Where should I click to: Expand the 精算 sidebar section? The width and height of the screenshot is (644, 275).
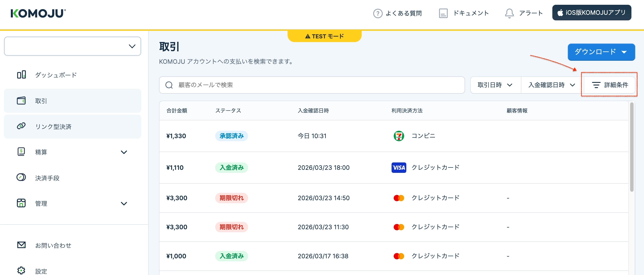(124, 152)
